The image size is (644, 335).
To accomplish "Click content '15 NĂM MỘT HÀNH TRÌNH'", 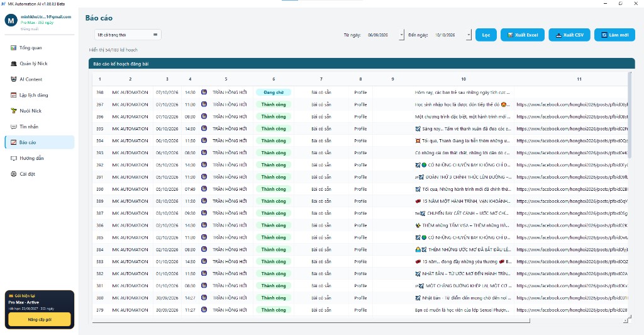I will [x=463, y=201].
